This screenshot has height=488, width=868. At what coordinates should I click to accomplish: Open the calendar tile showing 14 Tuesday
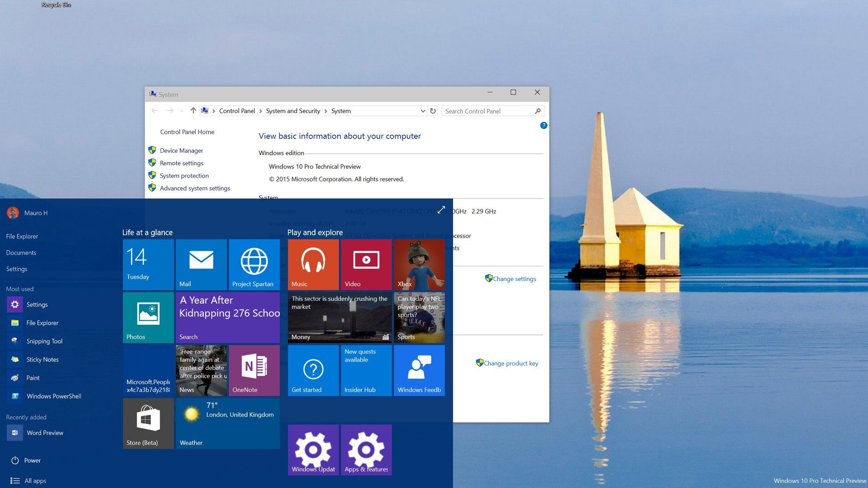tap(148, 264)
